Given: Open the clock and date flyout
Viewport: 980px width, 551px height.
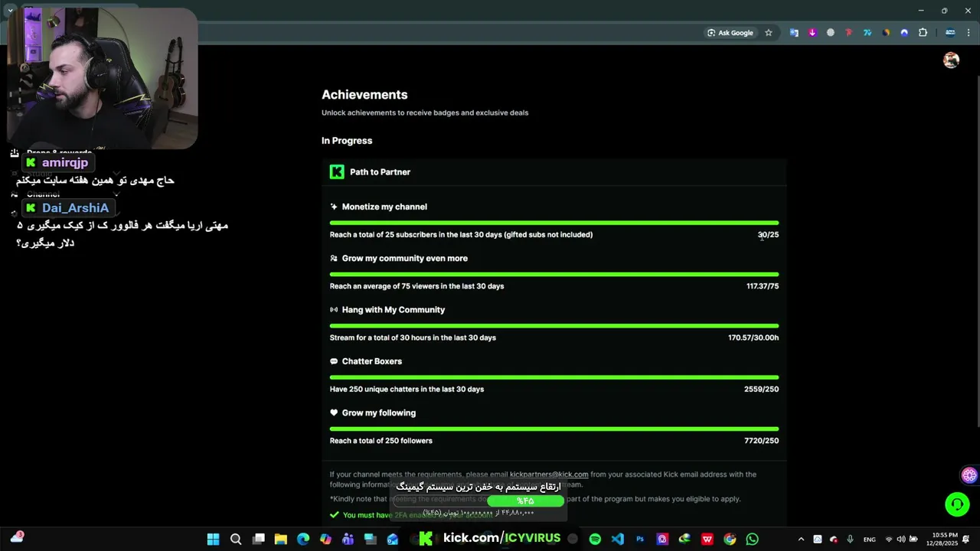Looking at the screenshot, I should (942, 540).
